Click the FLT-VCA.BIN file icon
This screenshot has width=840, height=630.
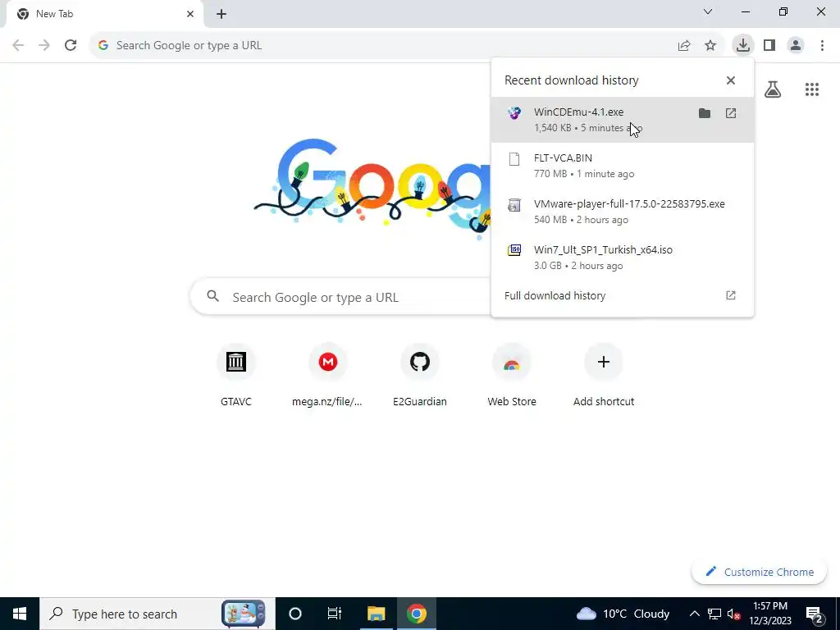[x=514, y=159]
